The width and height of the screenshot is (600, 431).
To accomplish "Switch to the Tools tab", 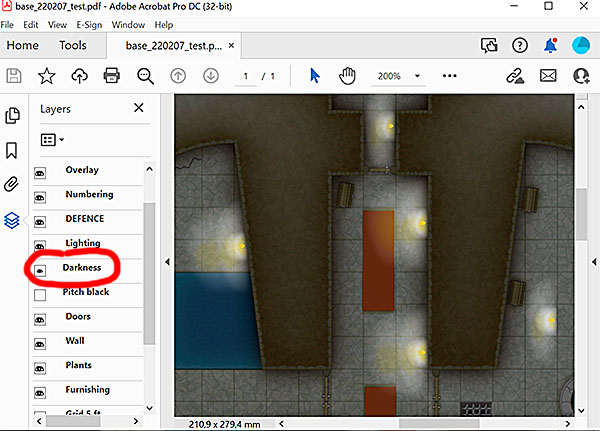I will coord(73,45).
